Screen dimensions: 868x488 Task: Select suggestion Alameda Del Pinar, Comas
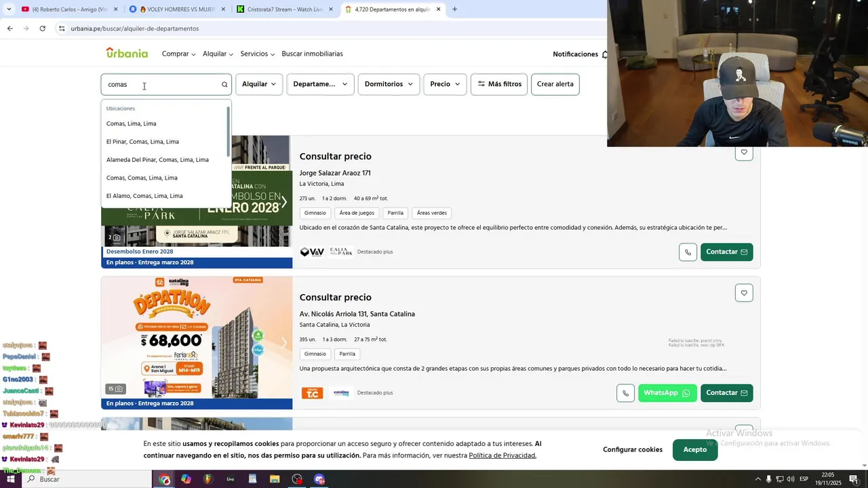[x=157, y=160]
